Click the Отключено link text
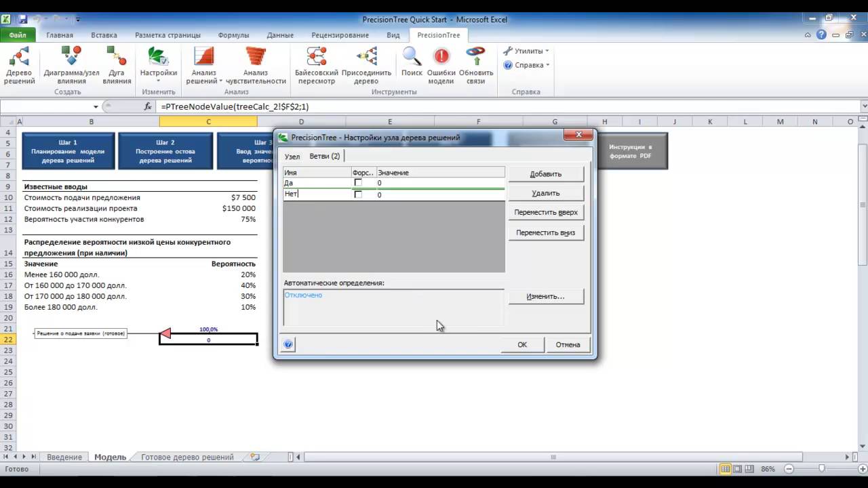 click(303, 295)
